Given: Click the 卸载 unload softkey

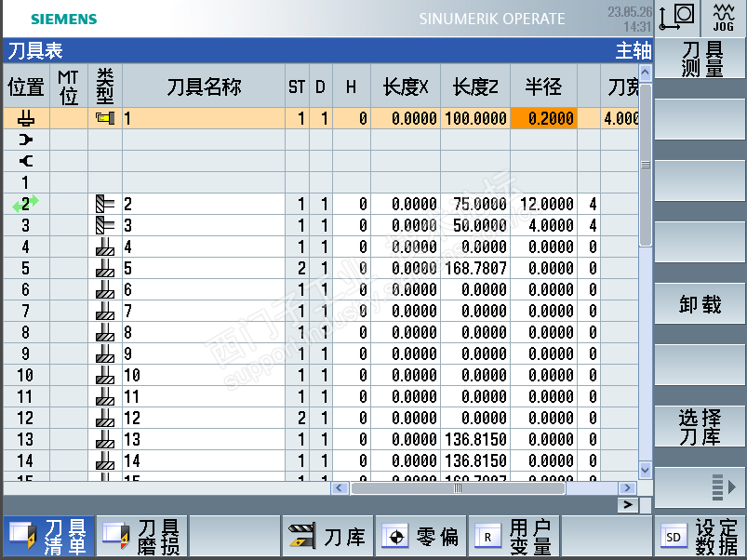Looking at the screenshot, I should tap(700, 304).
